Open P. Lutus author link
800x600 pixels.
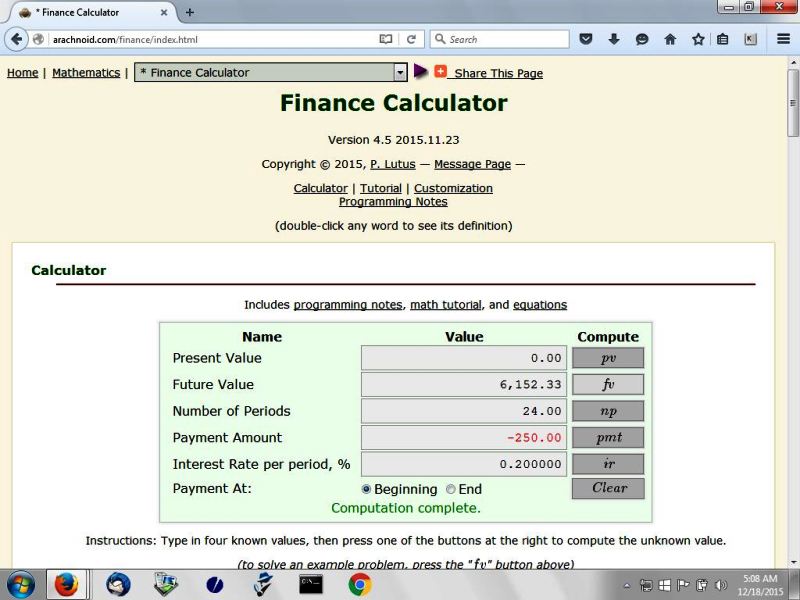point(393,164)
